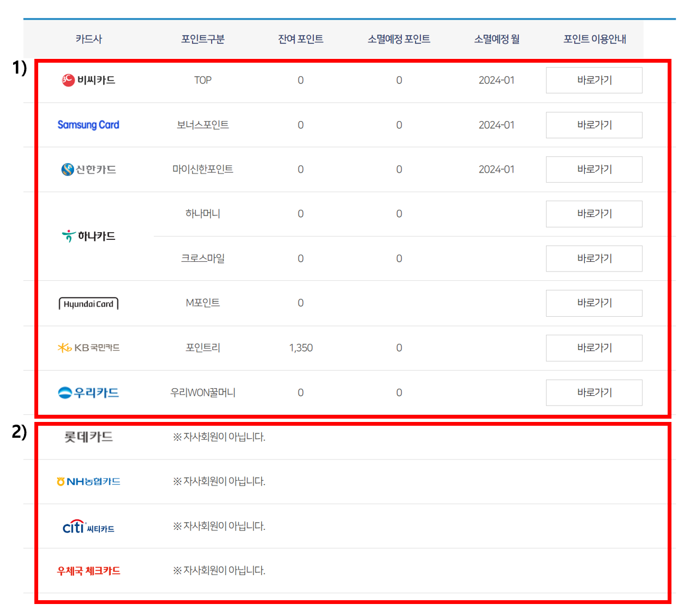This screenshot has width=696, height=616.
Task: Click the 카드사 column header
Action: pos(88,39)
